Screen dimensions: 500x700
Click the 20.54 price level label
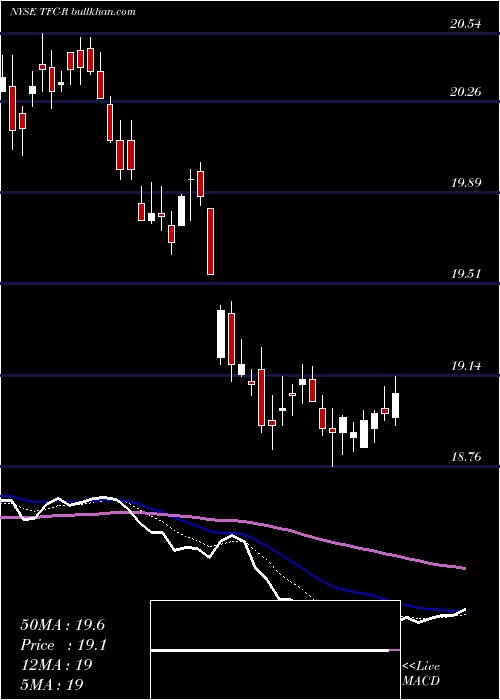click(x=466, y=24)
